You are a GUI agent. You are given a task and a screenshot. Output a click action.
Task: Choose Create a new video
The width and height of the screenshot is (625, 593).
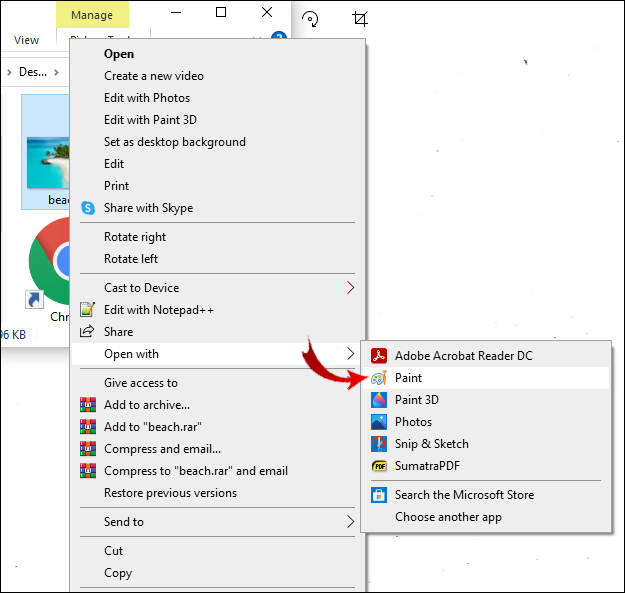click(217, 76)
